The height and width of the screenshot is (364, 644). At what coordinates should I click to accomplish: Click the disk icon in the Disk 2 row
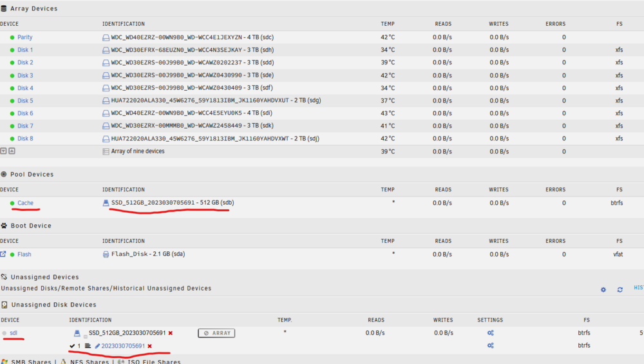[106, 63]
